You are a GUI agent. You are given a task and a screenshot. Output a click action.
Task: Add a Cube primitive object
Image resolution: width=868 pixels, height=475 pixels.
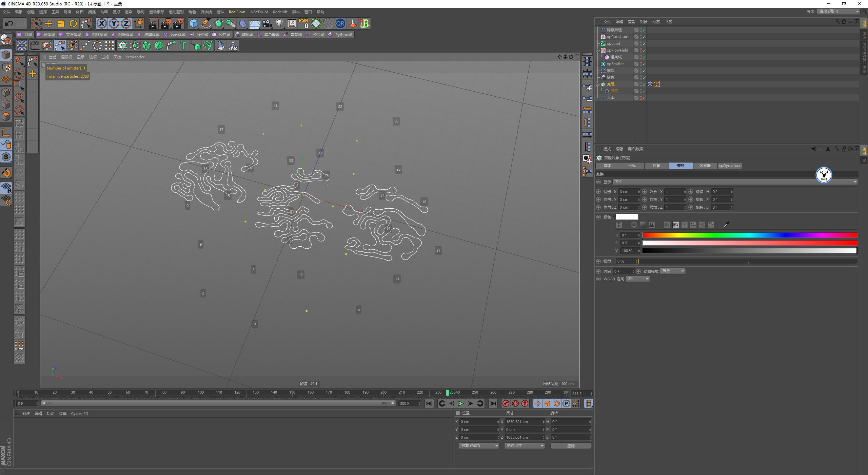(194, 23)
